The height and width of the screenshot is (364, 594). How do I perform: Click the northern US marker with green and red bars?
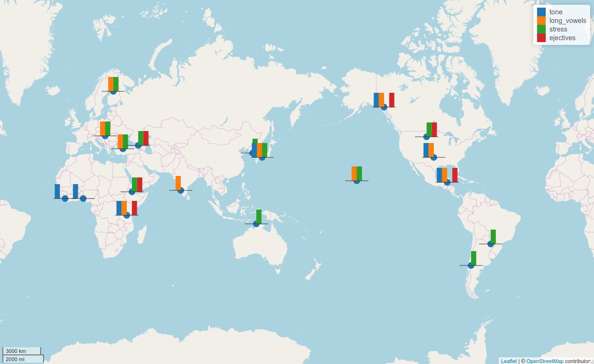click(x=427, y=136)
